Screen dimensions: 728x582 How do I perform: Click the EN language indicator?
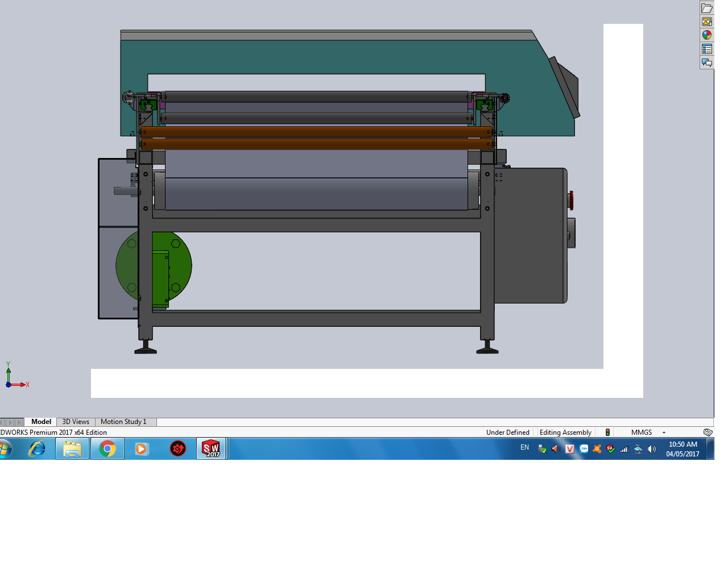[x=525, y=447]
